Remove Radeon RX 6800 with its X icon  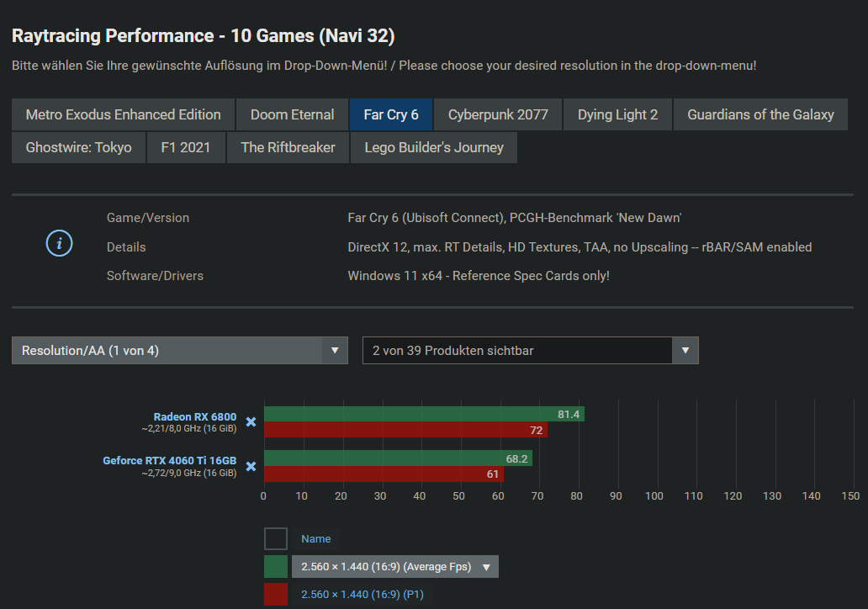(x=251, y=422)
